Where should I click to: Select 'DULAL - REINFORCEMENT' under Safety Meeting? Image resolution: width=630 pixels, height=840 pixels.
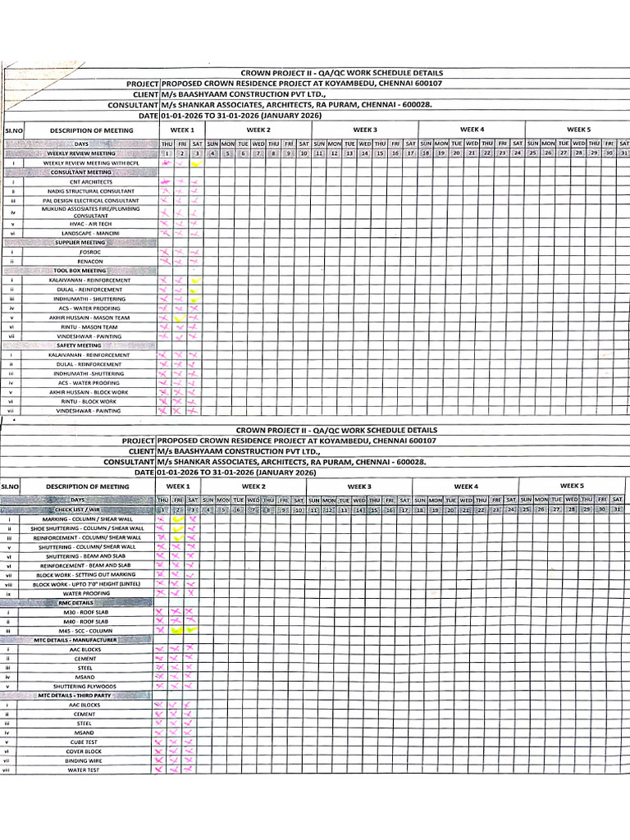click(x=89, y=364)
